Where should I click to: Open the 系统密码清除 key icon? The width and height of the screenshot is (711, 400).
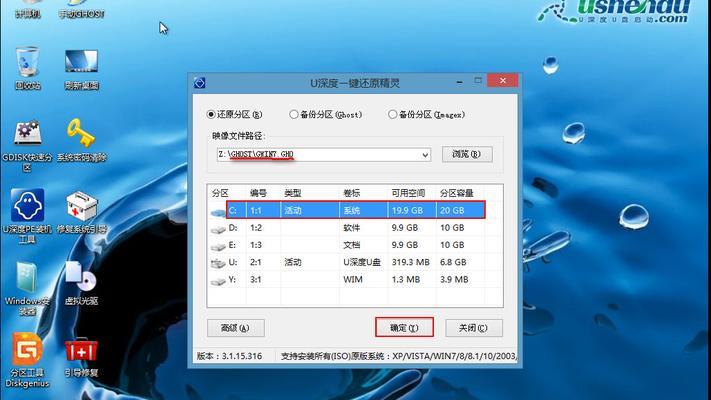(82, 141)
